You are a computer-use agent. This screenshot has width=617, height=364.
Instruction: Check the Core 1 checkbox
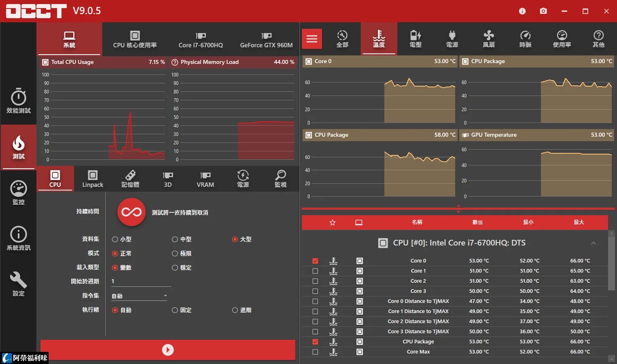coord(315,271)
